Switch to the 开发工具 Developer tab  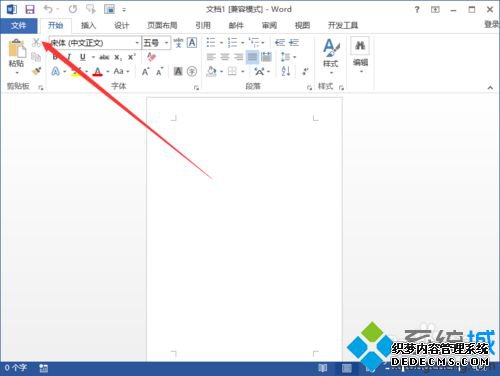pyautogui.click(x=343, y=25)
